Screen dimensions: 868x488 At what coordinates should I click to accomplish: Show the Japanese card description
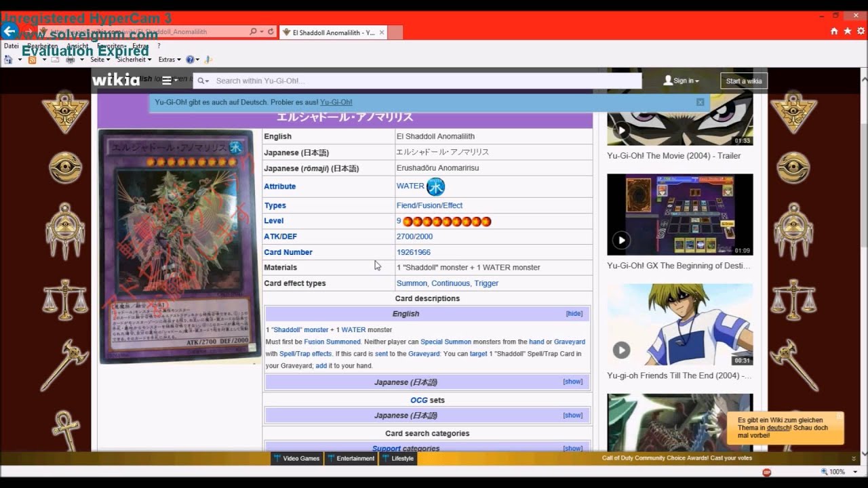573,382
